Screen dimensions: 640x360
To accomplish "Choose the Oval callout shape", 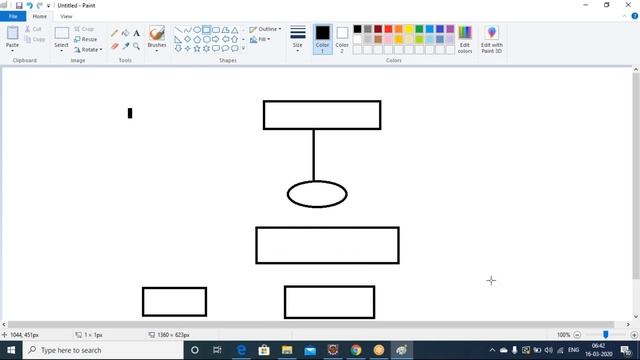I will [x=225, y=49].
